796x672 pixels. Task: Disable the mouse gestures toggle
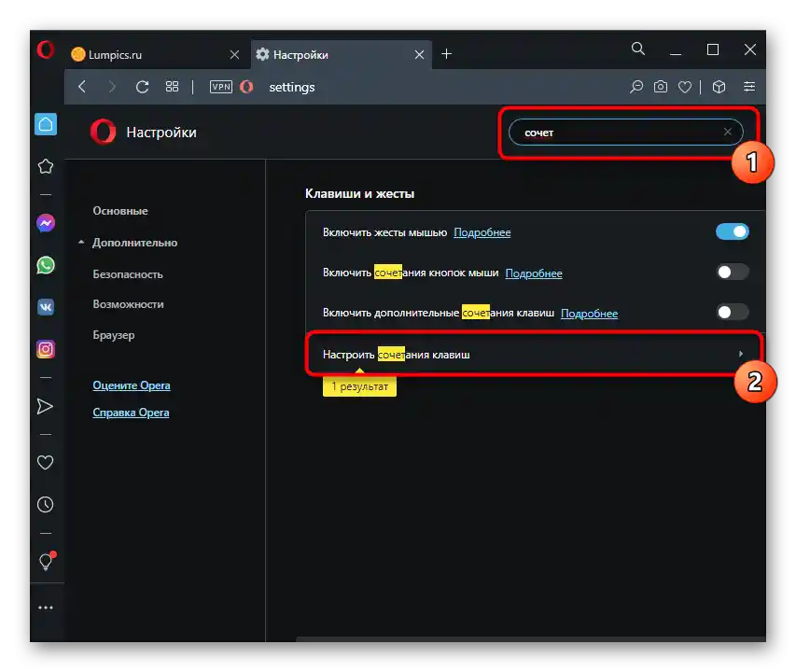click(732, 232)
